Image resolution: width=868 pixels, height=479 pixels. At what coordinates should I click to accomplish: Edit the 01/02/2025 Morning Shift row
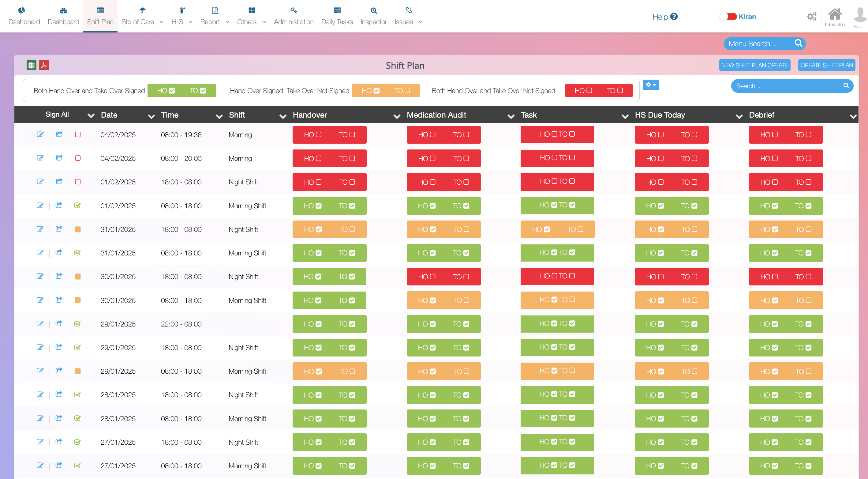[40, 205]
